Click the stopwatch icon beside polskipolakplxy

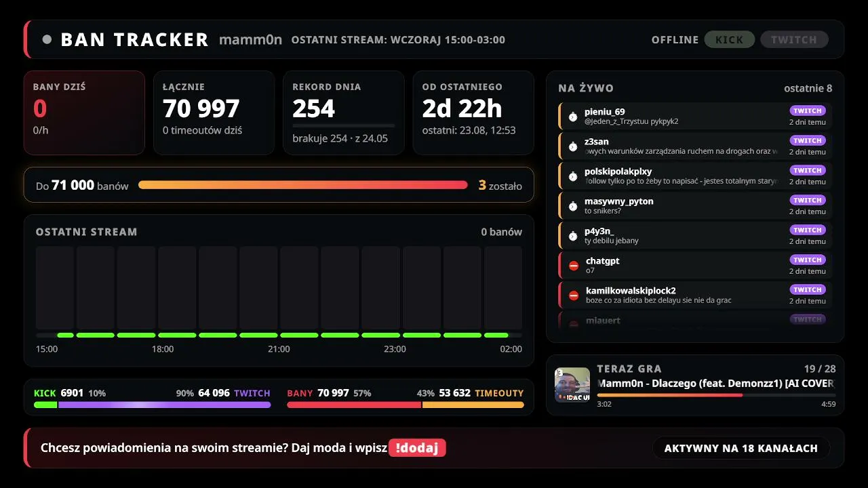coord(573,176)
